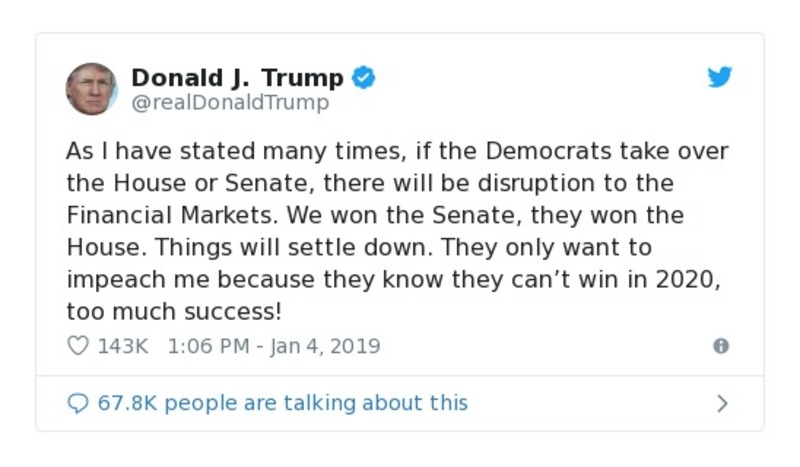Open the tweet info circle icon
The height and width of the screenshot is (467, 800).
720,346
